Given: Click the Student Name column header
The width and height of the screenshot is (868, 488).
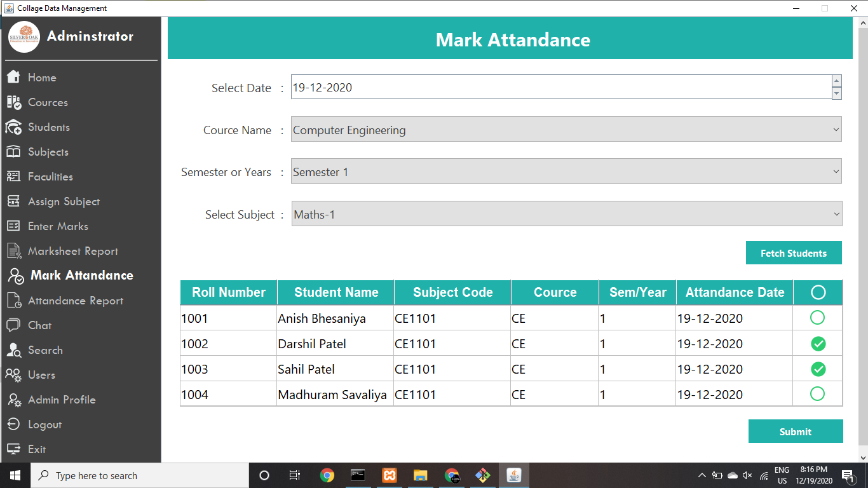Looking at the screenshot, I should (x=336, y=292).
